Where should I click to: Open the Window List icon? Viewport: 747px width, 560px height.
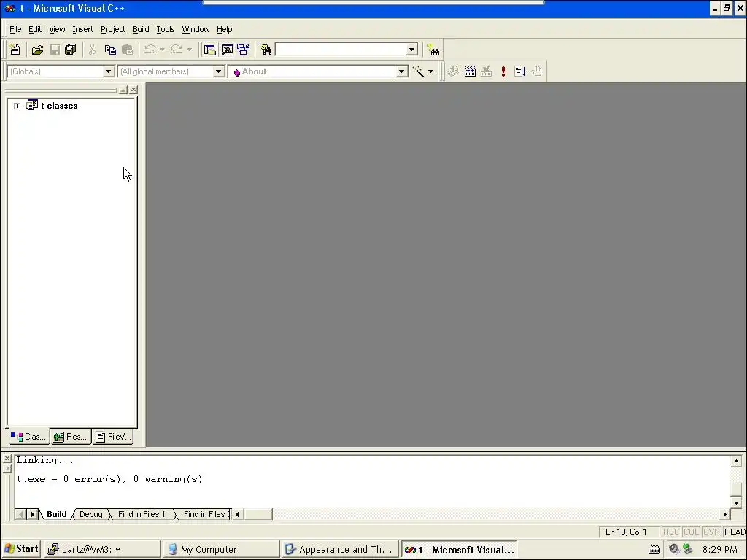pyautogui.click(x=244, y=50)
